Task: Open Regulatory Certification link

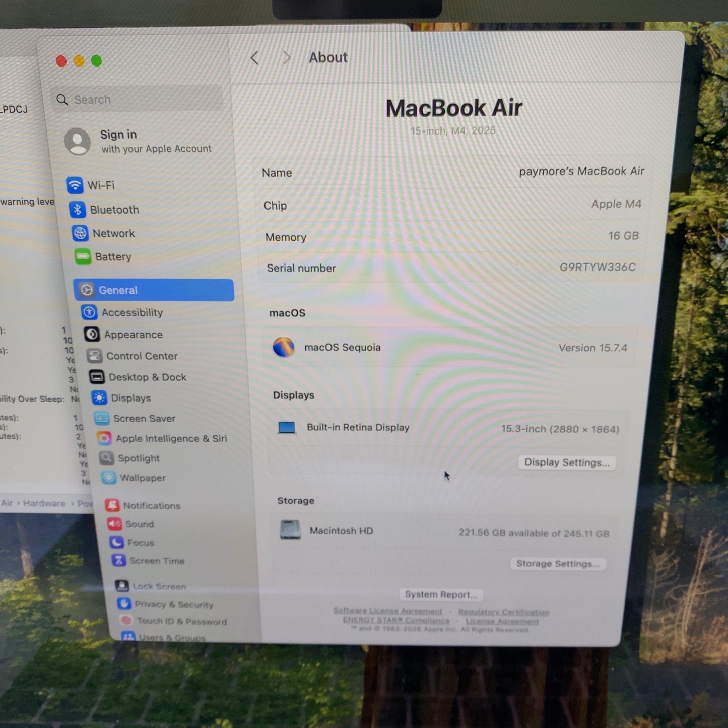Action: (503, 612)
